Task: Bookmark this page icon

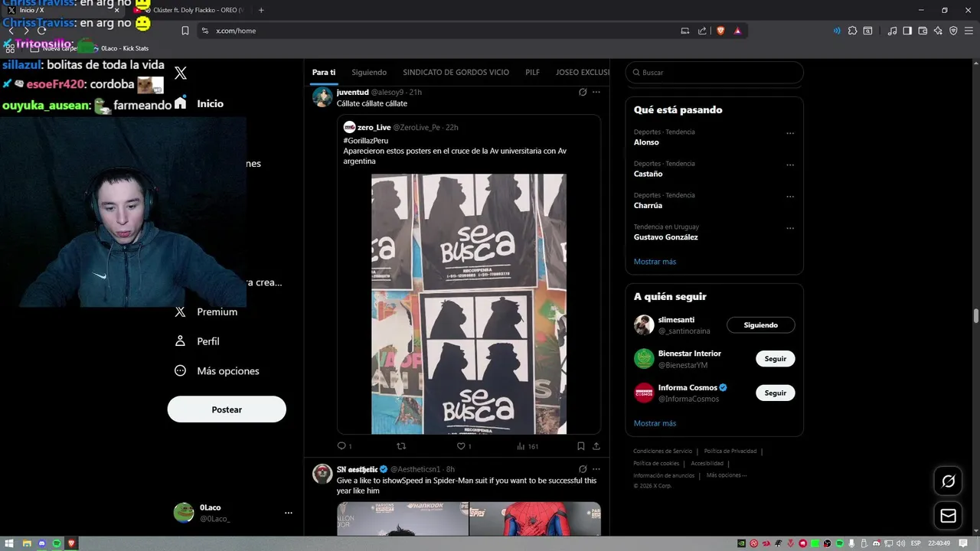Action: (x=185, y=31)
